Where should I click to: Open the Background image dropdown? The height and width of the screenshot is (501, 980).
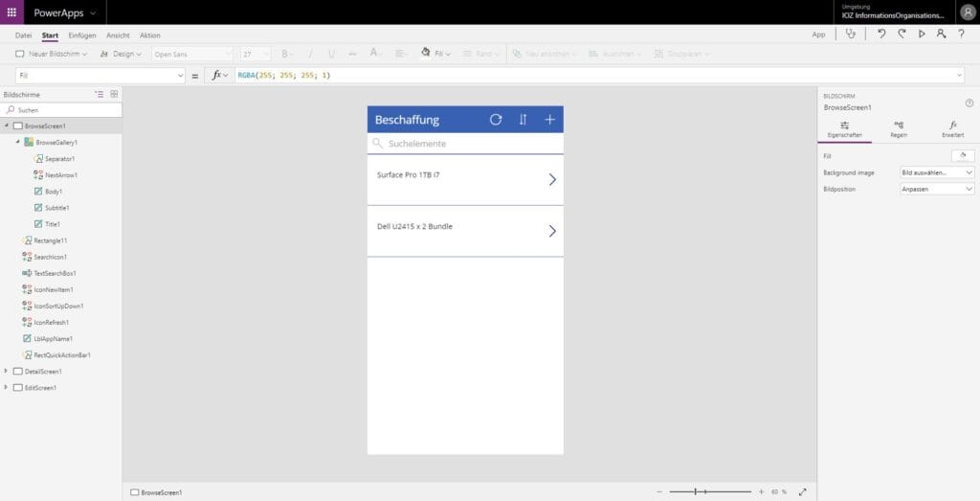point(937,172)
